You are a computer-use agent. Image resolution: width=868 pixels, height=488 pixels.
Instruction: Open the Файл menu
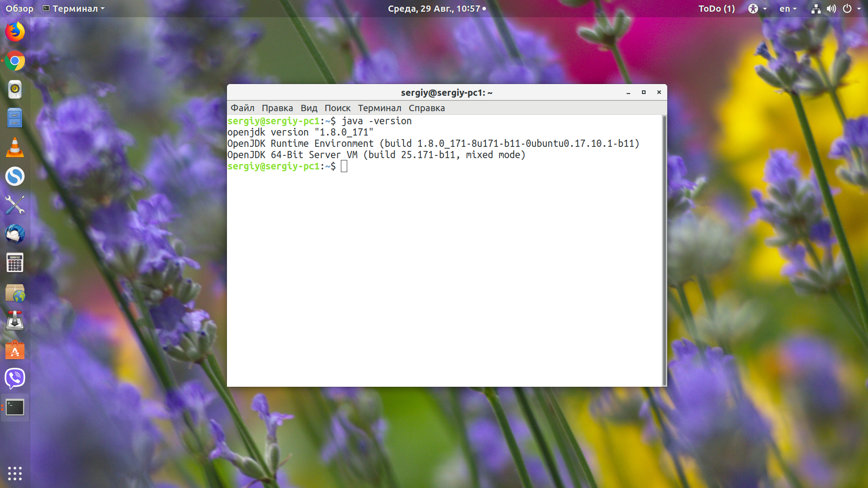tap(242, 108)
